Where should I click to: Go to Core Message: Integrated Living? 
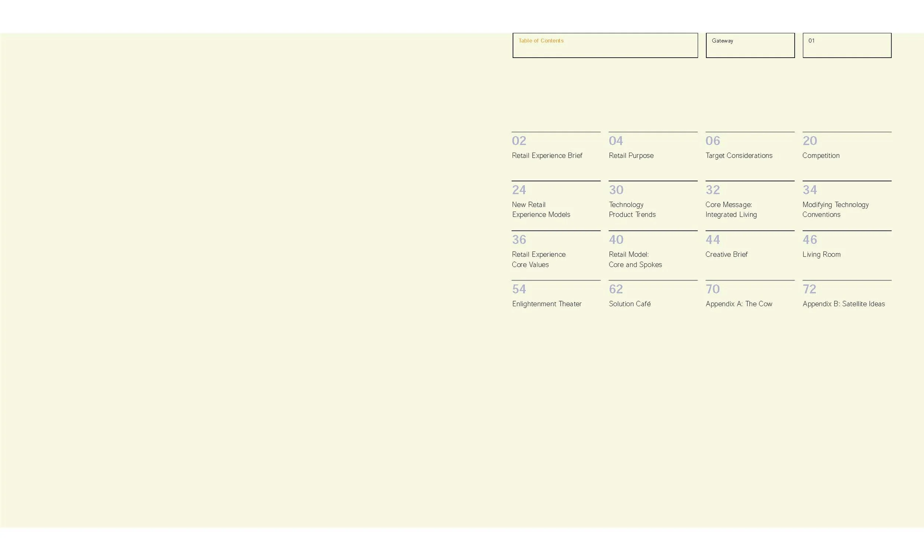[x=730, y=209]
